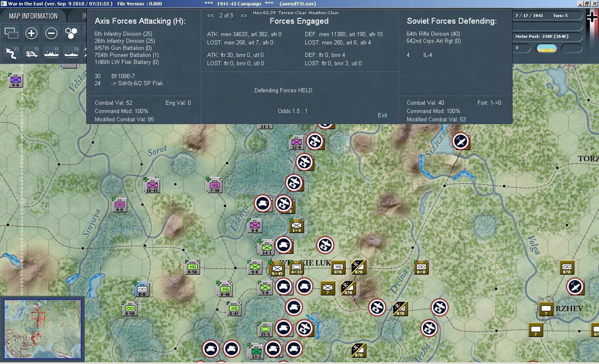Select the 0-46 HQ counter
The image size is (599, 364).
pyautogui.click(x=225, y=289)
